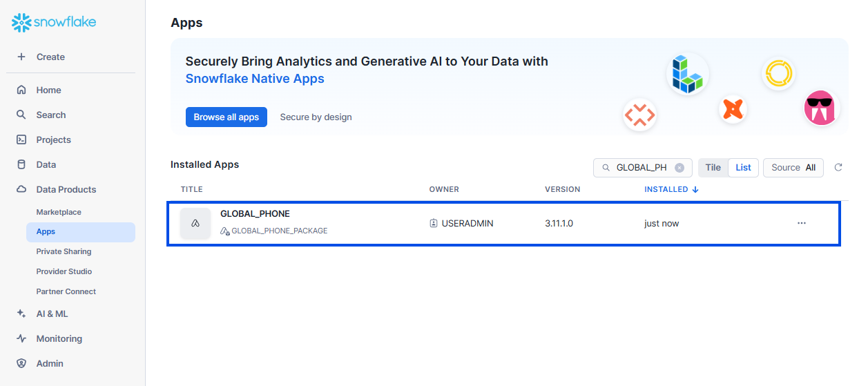Click the USERADMIN owner text
The width and height of the screenshot is (868, 386).
[467, 224]
